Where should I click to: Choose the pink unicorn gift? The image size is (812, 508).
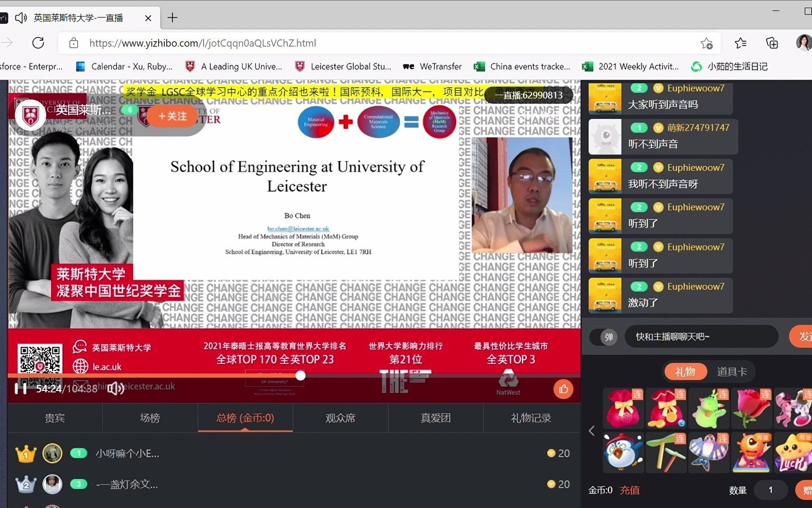[793, 408]
